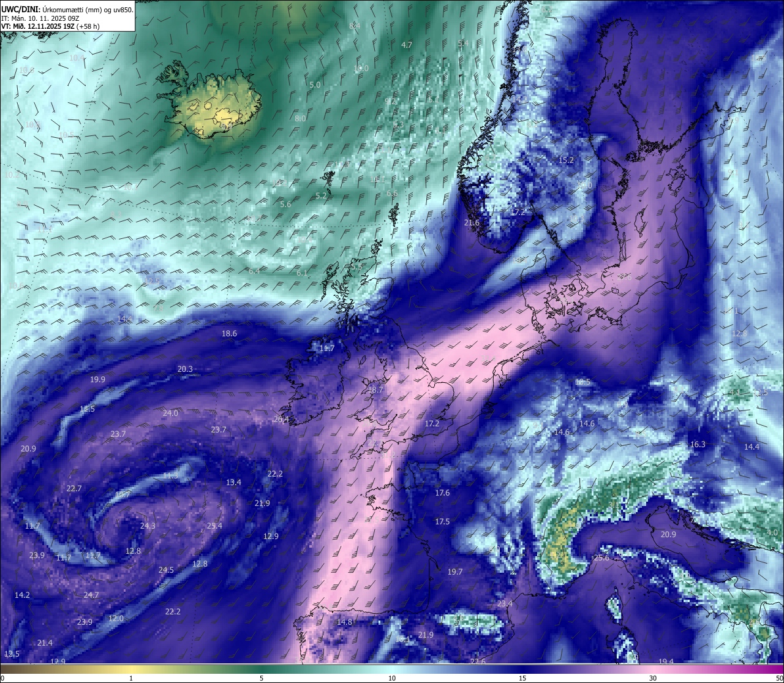Click the map value 5.6
Screen dimensions: 784x683
pyautogui.click(x=285, y=204)
